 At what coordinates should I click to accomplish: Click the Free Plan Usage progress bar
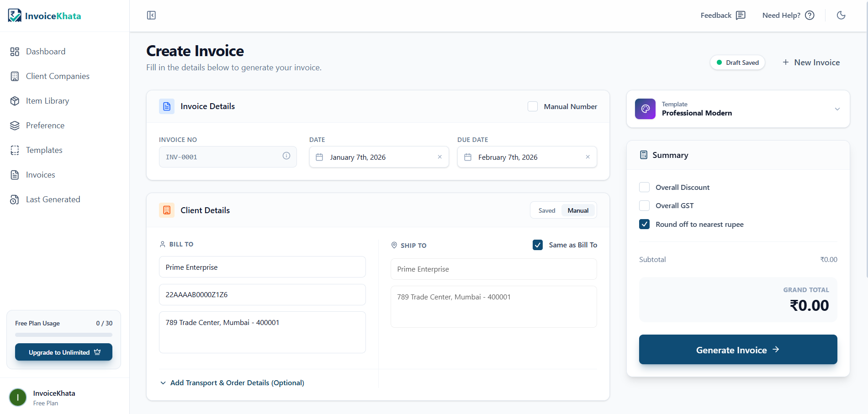(x=64, y=335)
